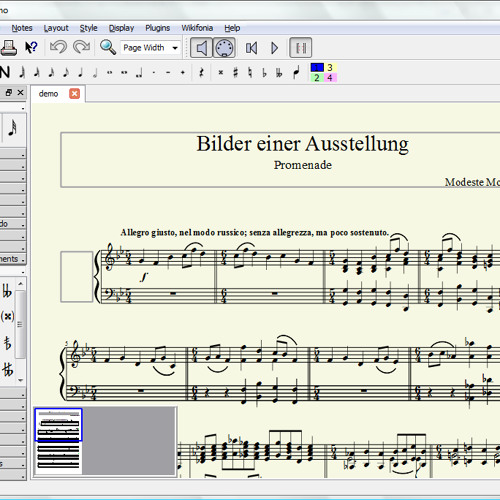This screenshot has height=500, width=500.
Task: Open the Display menu
Action: (x=121, y=28)
